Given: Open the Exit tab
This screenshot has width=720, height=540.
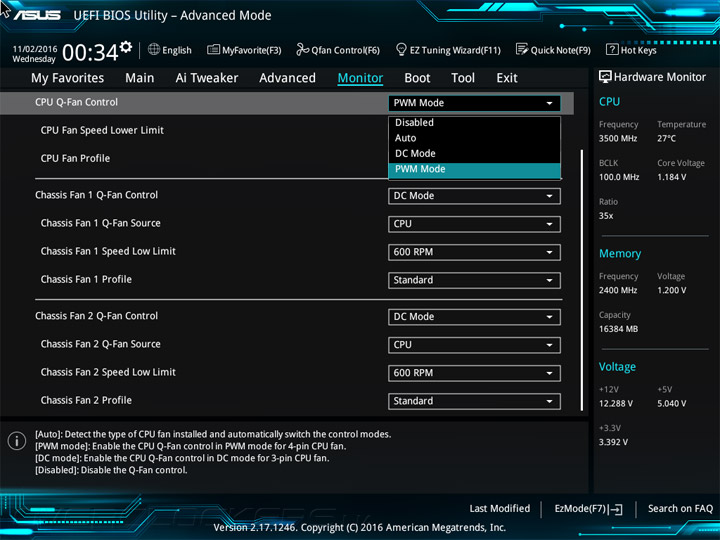Looking at the screenshot, I should point(506,78).
